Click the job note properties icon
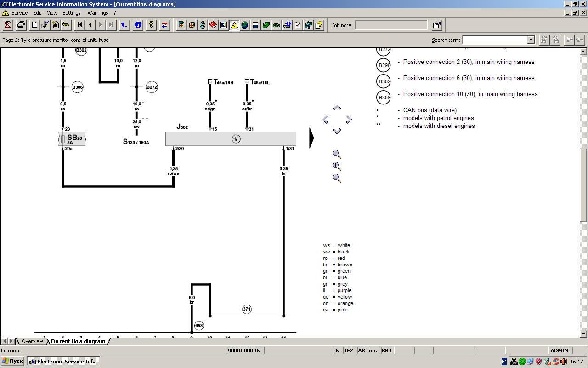588x368 pixels. 436,25
